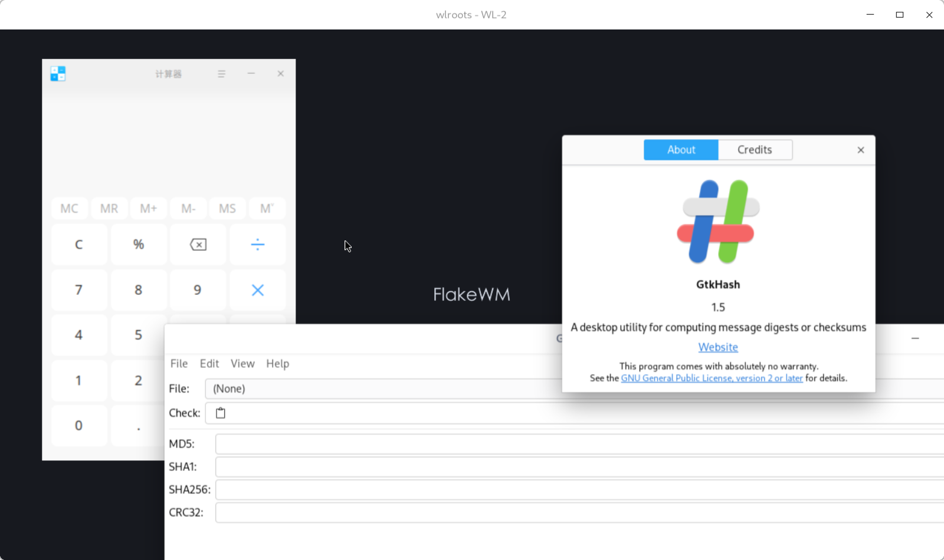944x560 pixels.
Task: Expand the M memory list button
Action: coord(267,209)
